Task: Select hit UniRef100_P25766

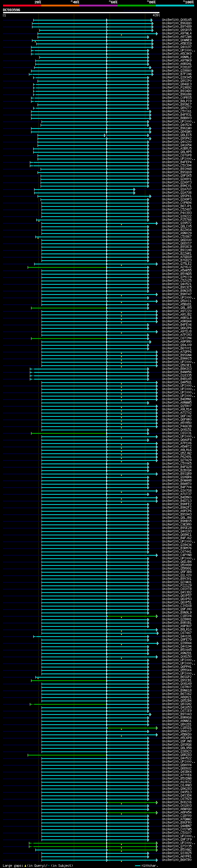Action: (x=177, y=220)
